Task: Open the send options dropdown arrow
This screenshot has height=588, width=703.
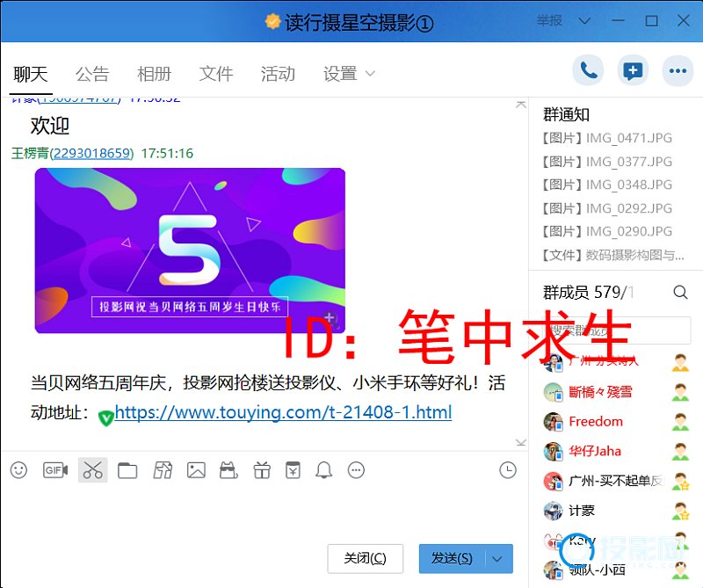Action: (497, 559)
